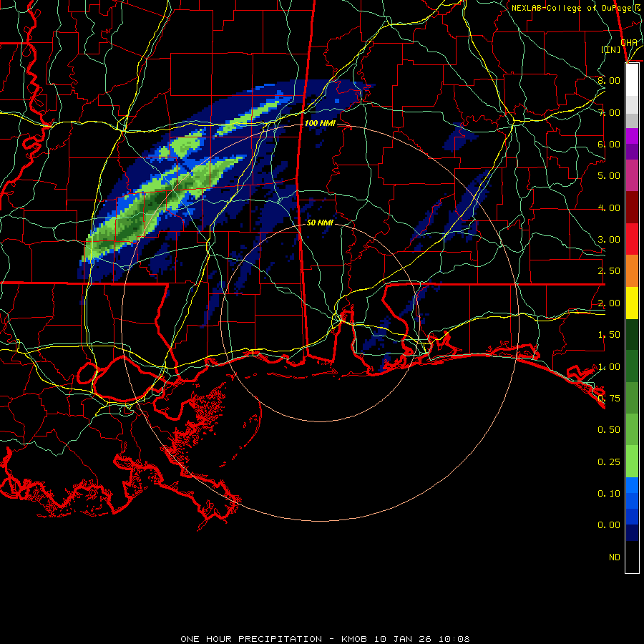
Task: Click the ND legend label
Action: 615,557
